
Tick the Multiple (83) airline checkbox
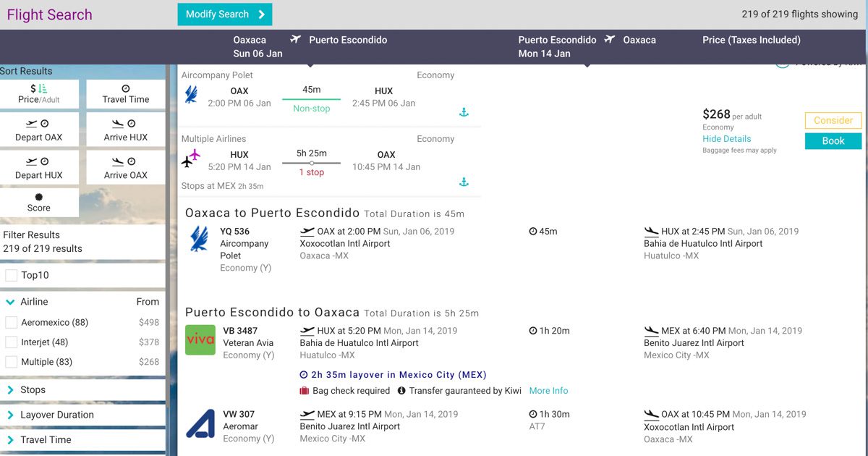pyautogui.click(x=11, y=361)
